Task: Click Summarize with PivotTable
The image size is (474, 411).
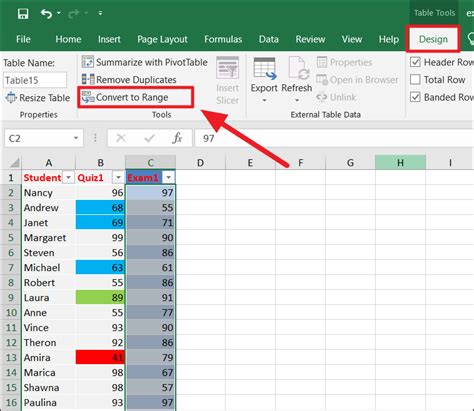Action: (145, 62)
